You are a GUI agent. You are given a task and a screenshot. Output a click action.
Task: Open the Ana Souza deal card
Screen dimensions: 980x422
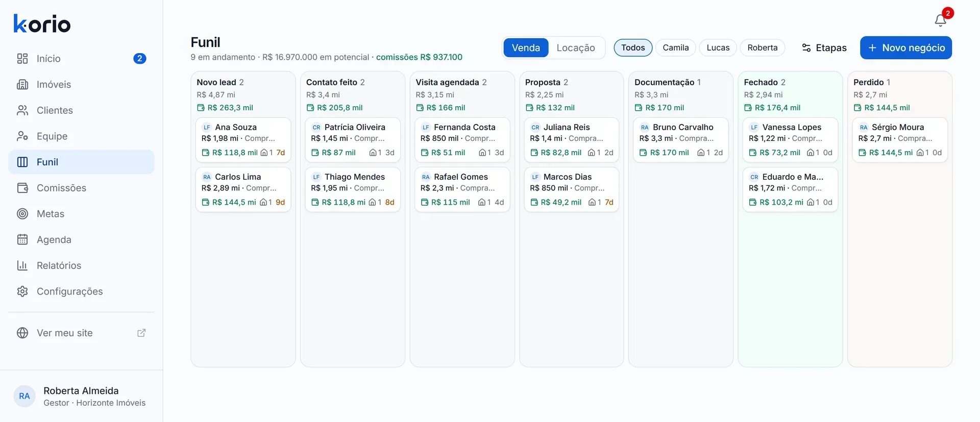coord(243,140)
